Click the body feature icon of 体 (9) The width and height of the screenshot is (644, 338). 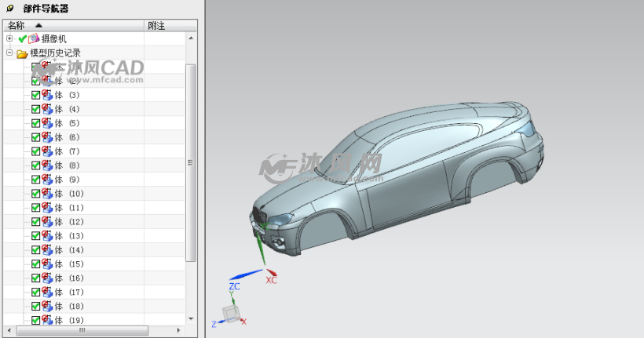tap(47, 180)
